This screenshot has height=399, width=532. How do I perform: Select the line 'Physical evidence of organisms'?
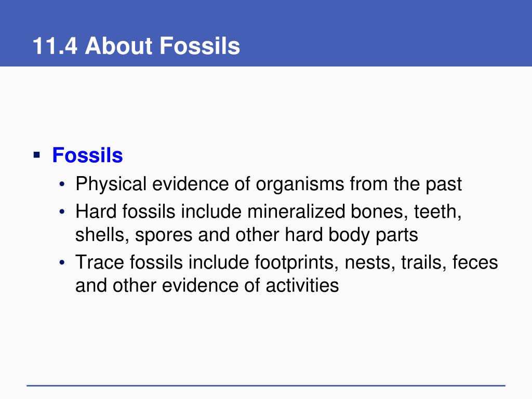click(x=269, y=184)
